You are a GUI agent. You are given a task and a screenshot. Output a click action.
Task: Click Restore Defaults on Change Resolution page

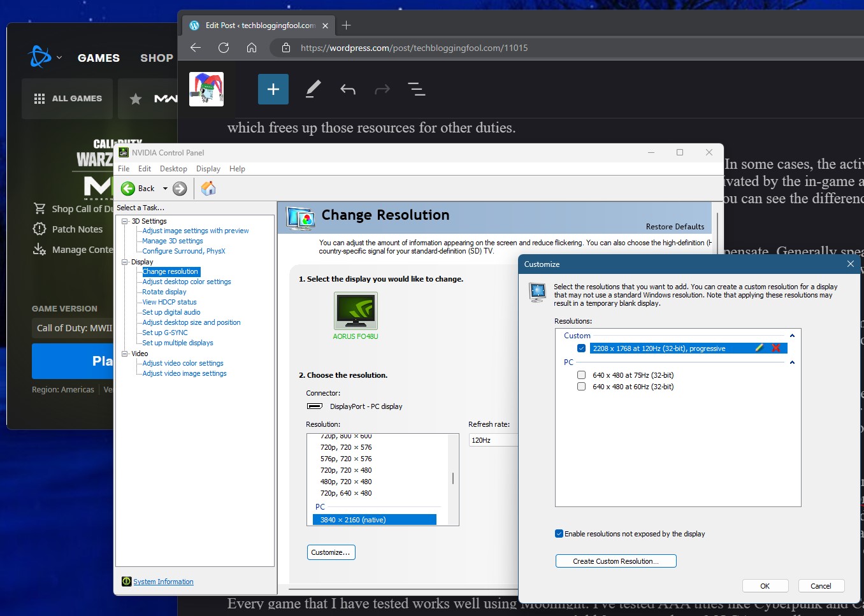(x=675, y=226)
